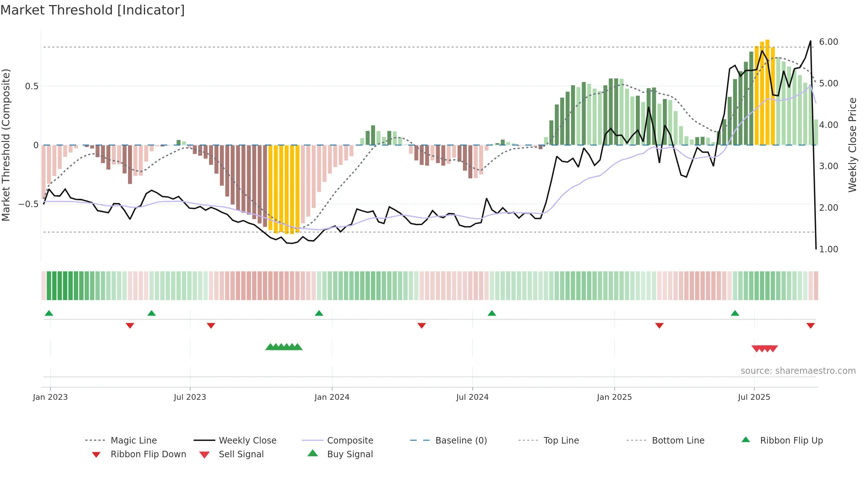This screenshot has height=488, width=868.
Task: Toggle the Ribbon Flip Up legend entry
Action: (x=782, y=440)
